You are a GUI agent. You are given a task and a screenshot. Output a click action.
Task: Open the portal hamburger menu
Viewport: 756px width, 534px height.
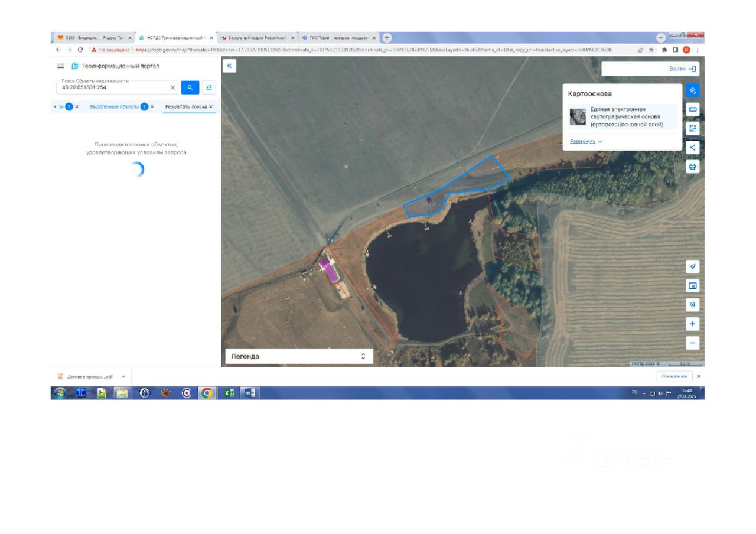pyautogui.click(x=60, y=66)
